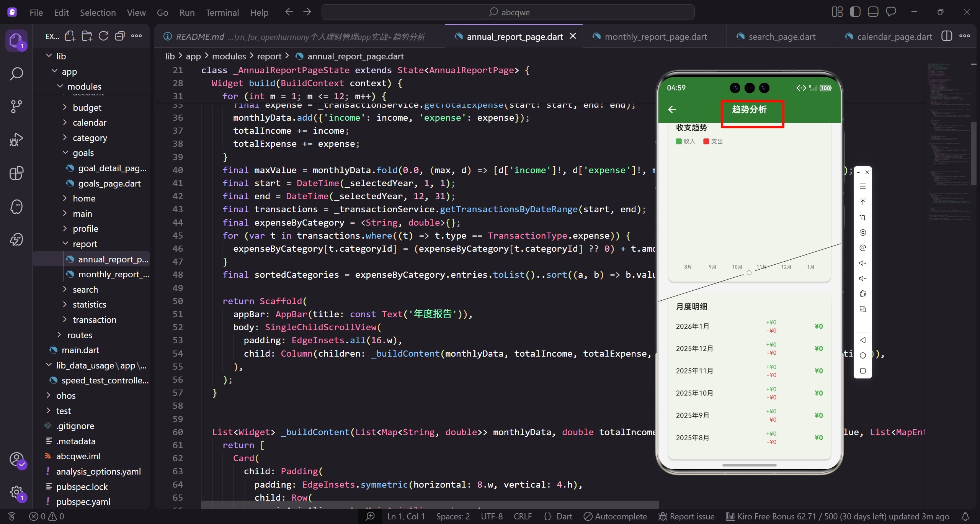Expand the budget folder
This screenshot has height=524, width=980.
(87, 108)
